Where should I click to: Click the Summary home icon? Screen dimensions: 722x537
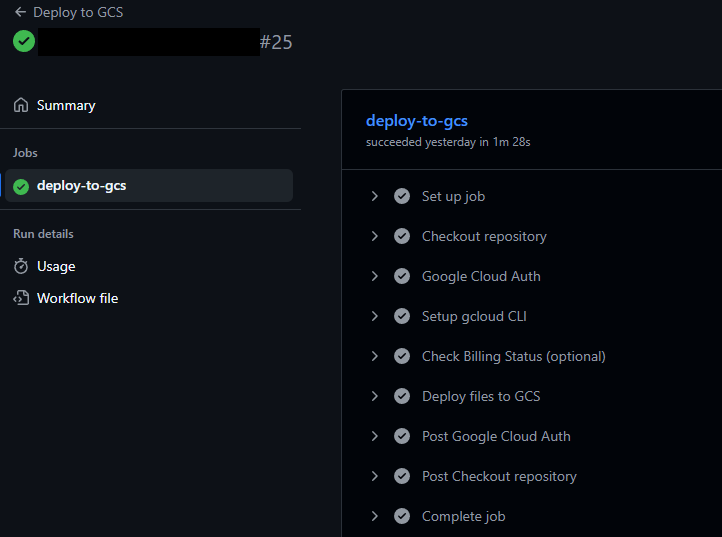click(21, 105)
